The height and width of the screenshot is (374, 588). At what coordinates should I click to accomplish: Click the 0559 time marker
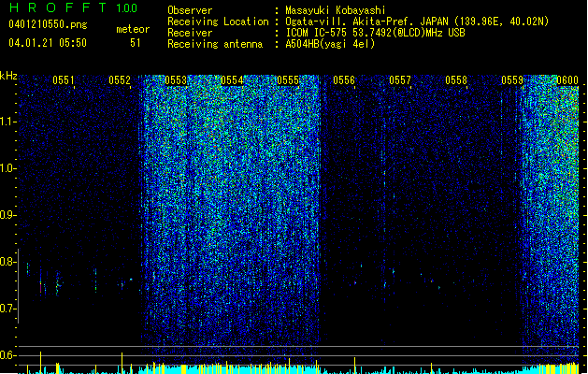tap(512, 80)
